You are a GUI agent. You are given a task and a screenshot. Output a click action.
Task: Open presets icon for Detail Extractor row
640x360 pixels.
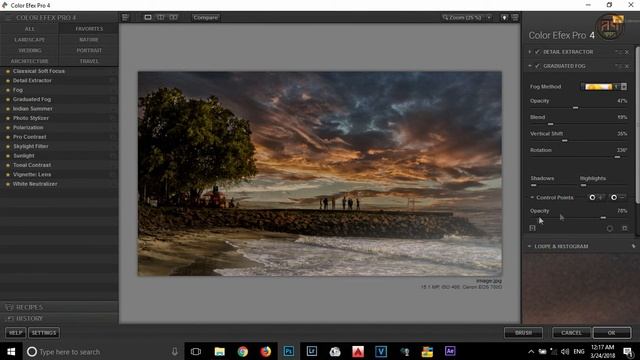pos(112,80)
